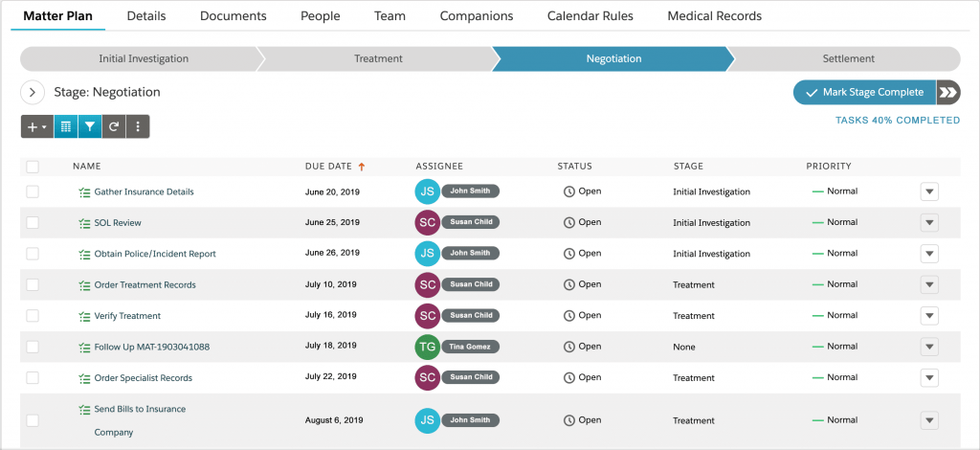The image size is (980, 450).
Task: Expand the Stage: Negotiation chevron
Action: [x=33, y=93]
